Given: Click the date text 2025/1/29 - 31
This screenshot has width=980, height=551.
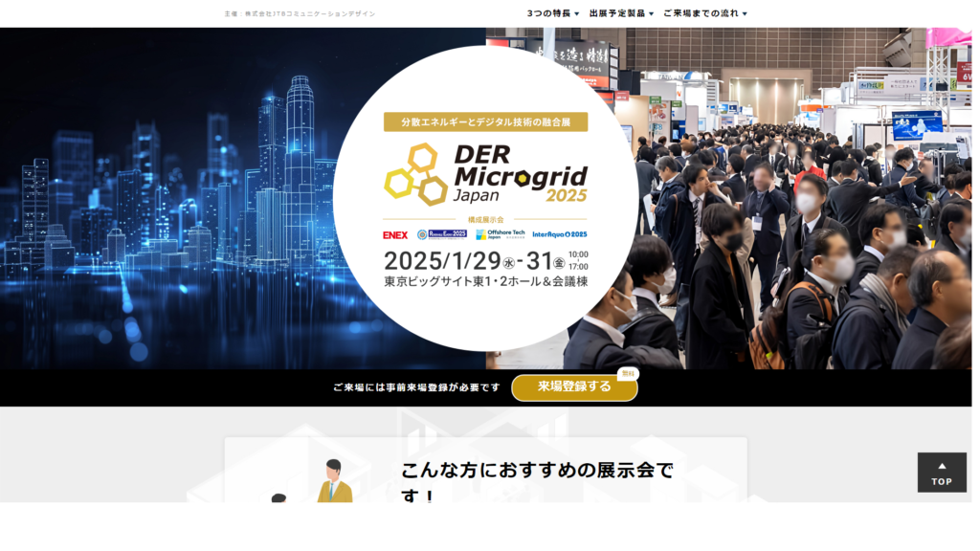Looking at the screenshot, I should [475, 261].
